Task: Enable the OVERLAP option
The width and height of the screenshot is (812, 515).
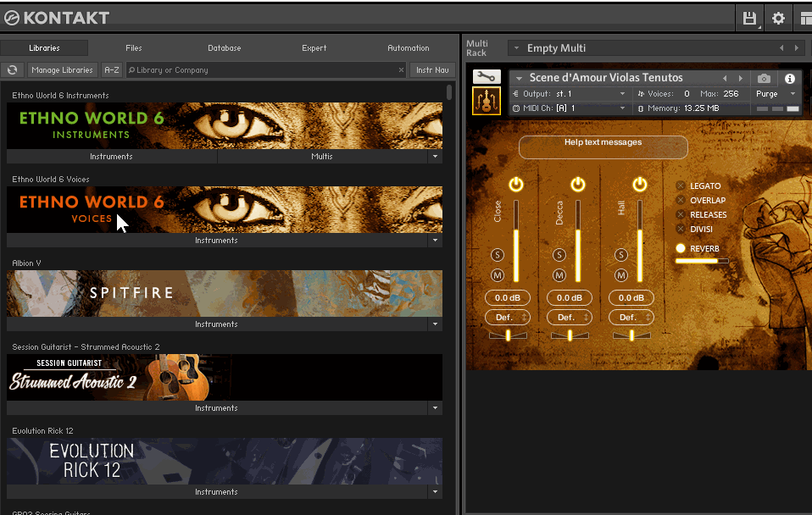Action: pos(681,200)
